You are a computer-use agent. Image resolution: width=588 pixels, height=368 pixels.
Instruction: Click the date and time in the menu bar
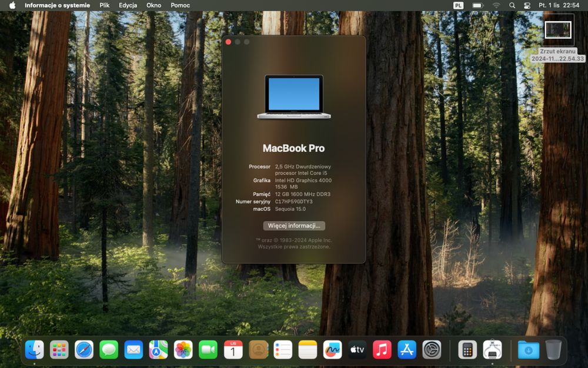click(x=559, y=5)
